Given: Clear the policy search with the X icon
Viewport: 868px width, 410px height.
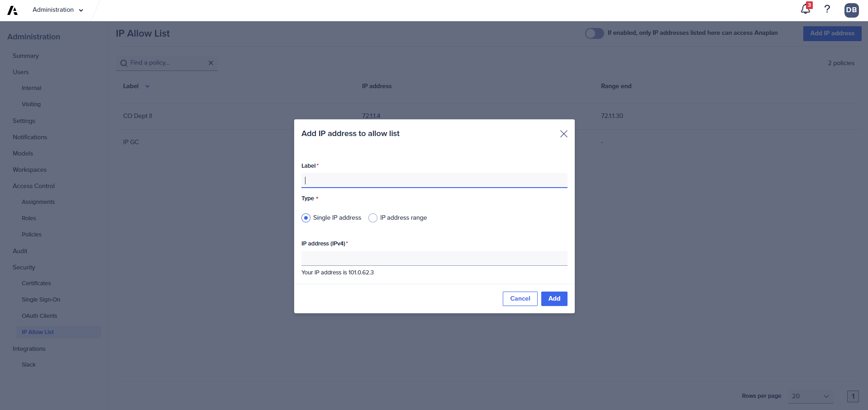Looking at the screenshot, I should point(210,63).
